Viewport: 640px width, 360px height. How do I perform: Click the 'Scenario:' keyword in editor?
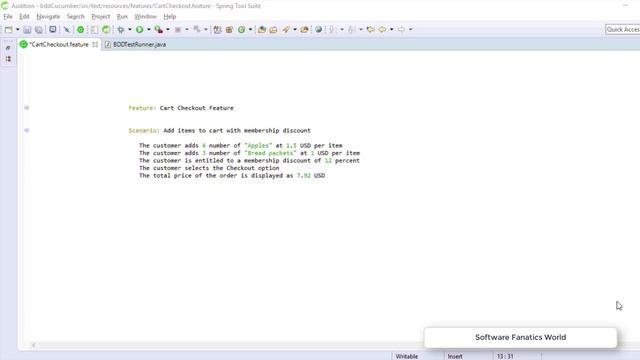pyautogui.click(x=144, y=131)
